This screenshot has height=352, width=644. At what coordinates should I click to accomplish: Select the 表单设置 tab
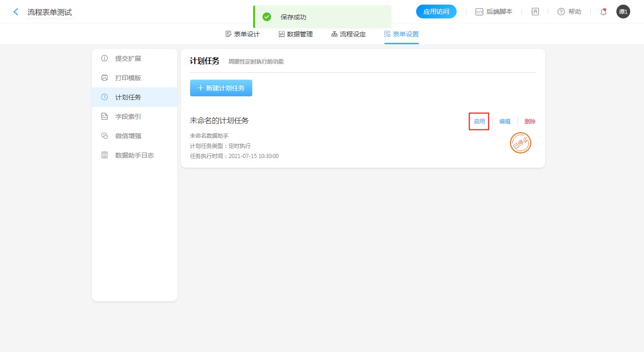pos(401,34)
